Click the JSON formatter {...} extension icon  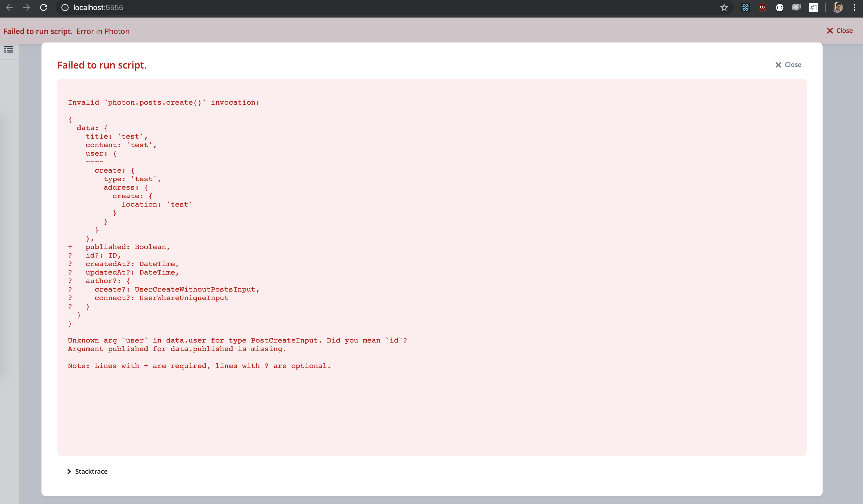[x=780, y=7]
